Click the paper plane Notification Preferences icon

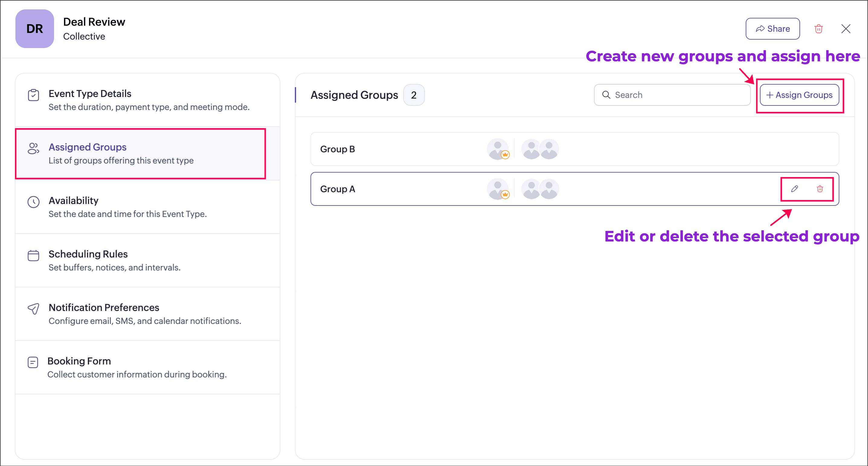pyautogui.click(x=33, y=309)
